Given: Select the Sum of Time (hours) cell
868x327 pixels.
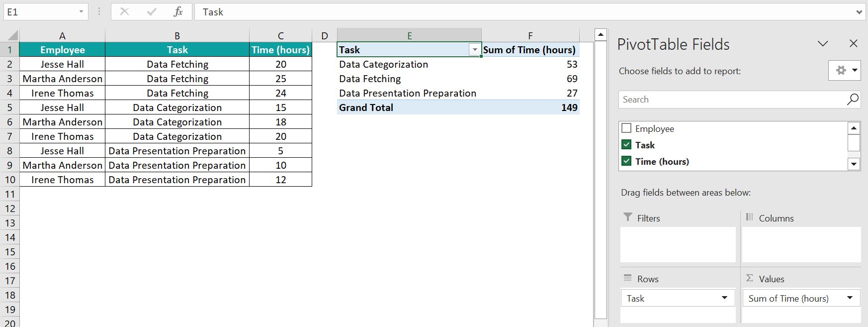Looking at the screenshot, I should 530,50.
